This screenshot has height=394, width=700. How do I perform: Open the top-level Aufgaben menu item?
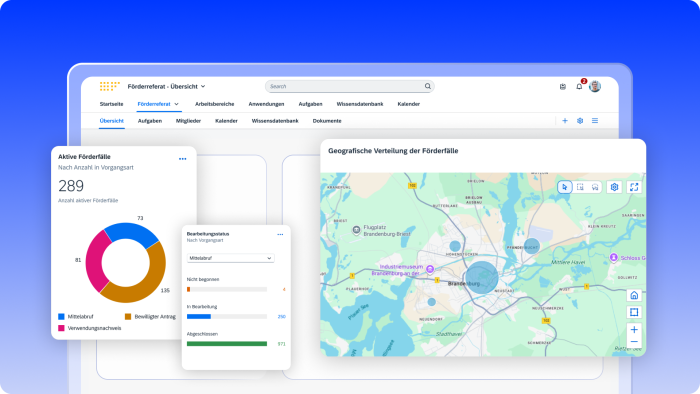coord(310,104)
